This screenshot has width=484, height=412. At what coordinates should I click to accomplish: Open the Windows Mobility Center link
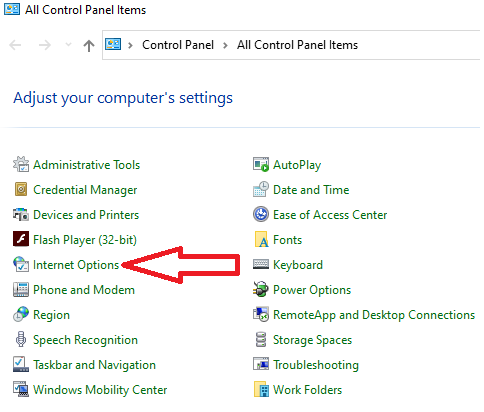coord(100,390)
